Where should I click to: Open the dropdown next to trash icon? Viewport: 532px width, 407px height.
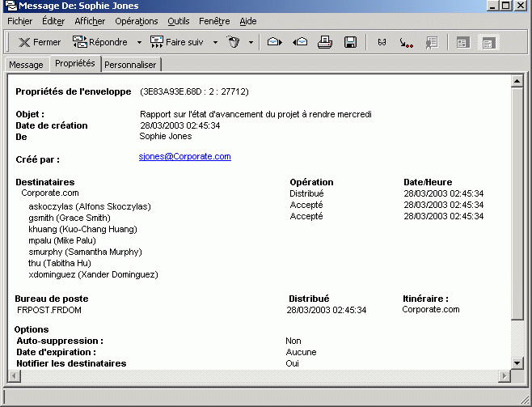pos(251,43)
